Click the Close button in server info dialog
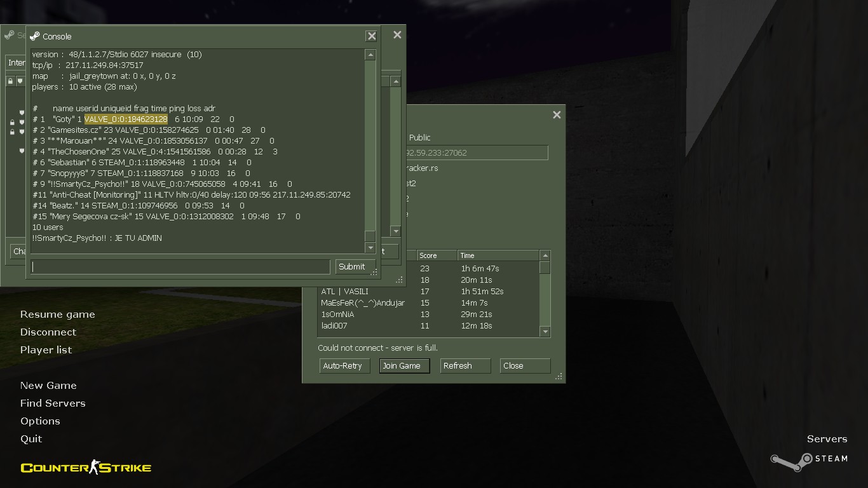The height and width of the screenshot is (488, 868). click(x=525, y=366)
